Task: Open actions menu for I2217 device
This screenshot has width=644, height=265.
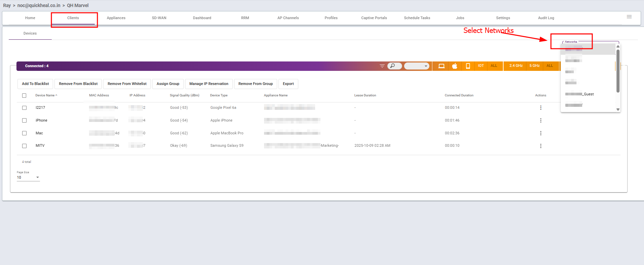Action: 541,108
